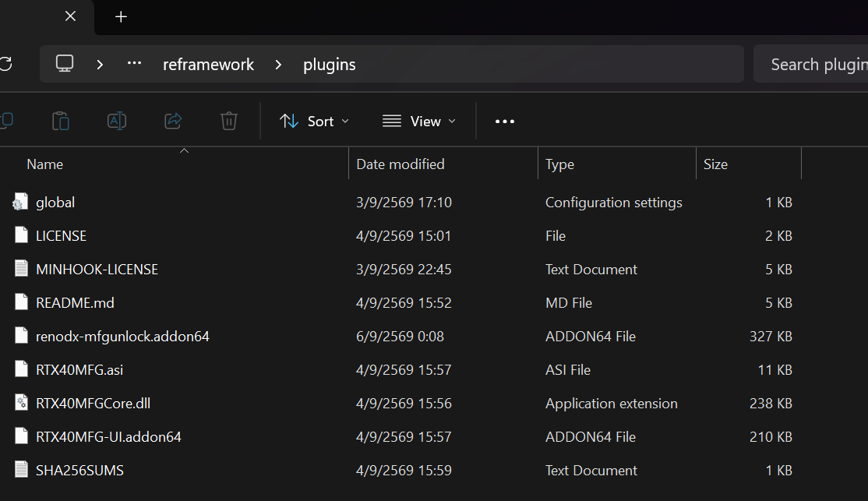
Task: Click the Share arrow icon
Action: pyautogui.click(x=173, y=121)
